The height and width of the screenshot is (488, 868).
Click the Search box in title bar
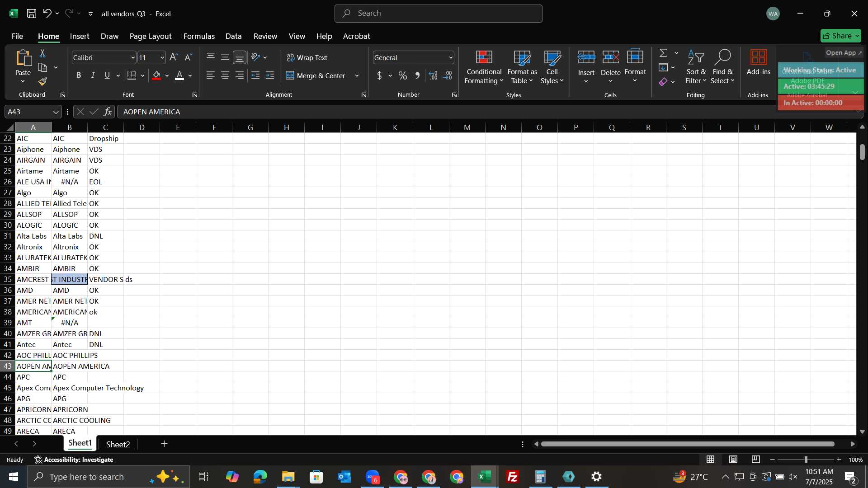tap(438, 14)
